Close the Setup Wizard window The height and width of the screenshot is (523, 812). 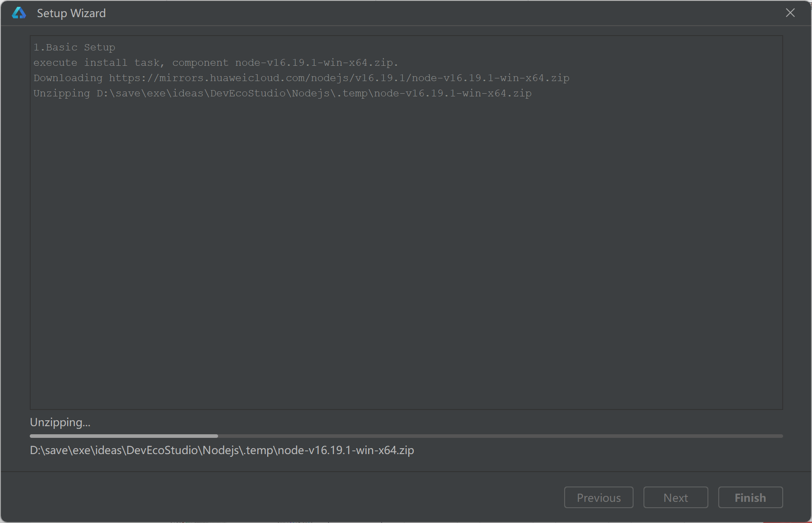coord(790,13)
